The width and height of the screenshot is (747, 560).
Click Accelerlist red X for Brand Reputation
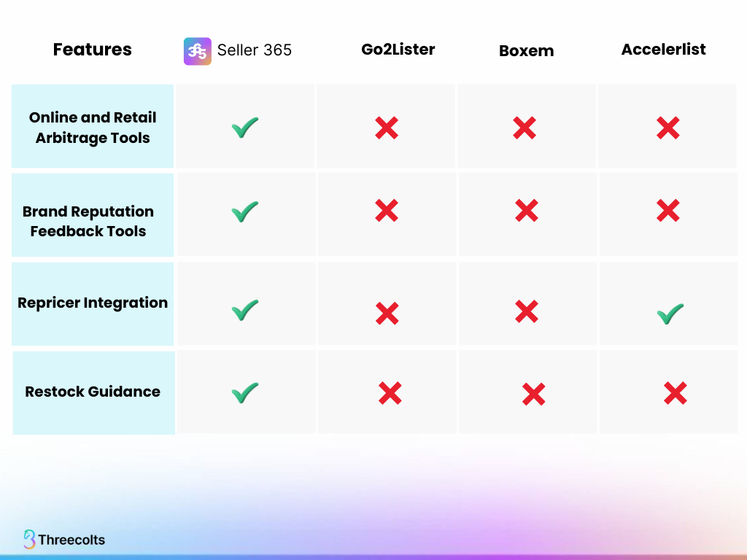tap(667, 211)
